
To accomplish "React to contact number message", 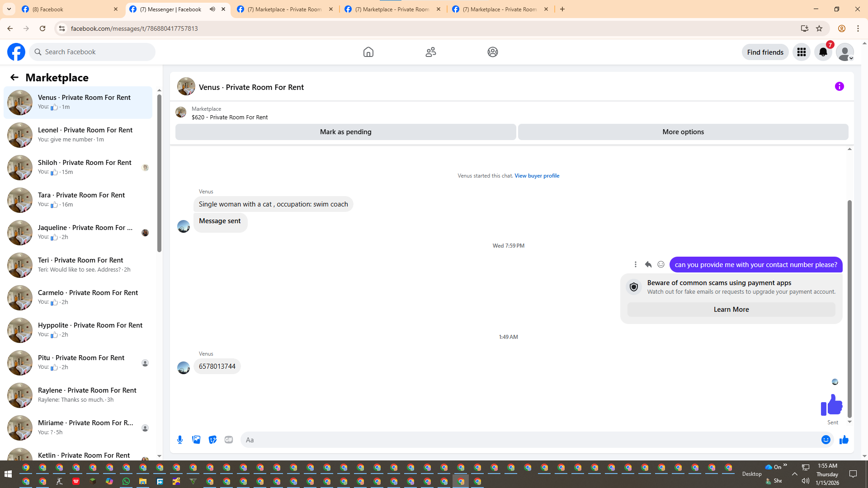I will (x=661, y=264).
